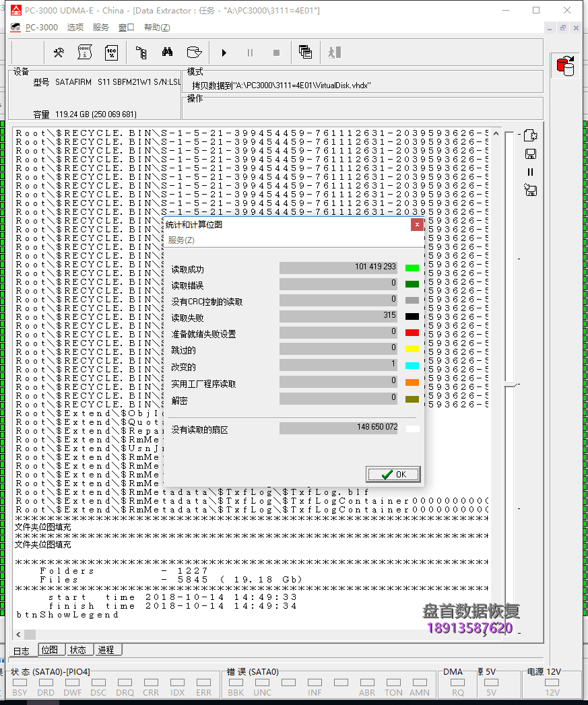Switch to the 进程 tab
The width and height of the screenshot is (588, 705).
tap(106, 650)
